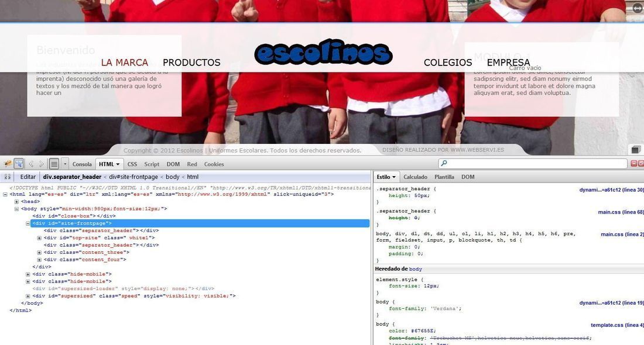Open EMPRESA in the site menu
The width and height of the screenshot is (644, 345).
click(508, 63)
